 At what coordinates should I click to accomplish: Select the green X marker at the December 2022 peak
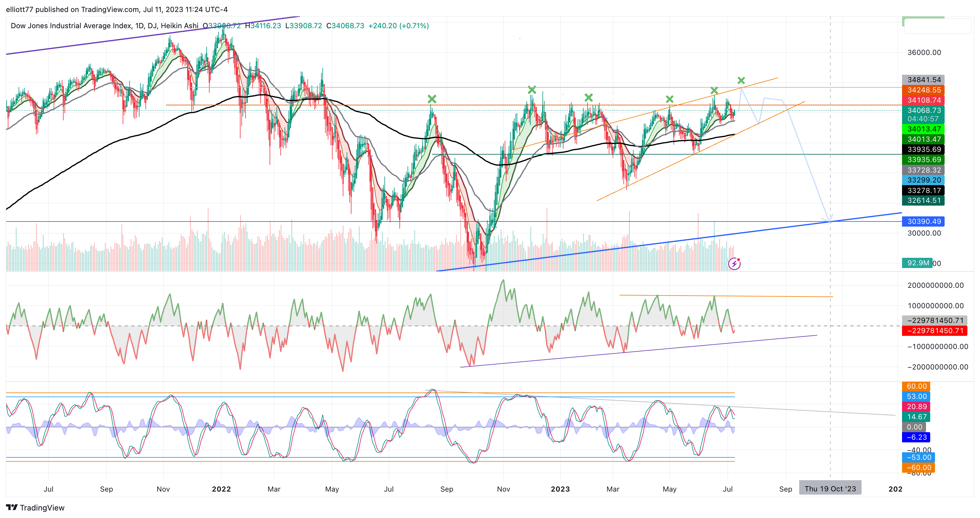tap(532, 90)
